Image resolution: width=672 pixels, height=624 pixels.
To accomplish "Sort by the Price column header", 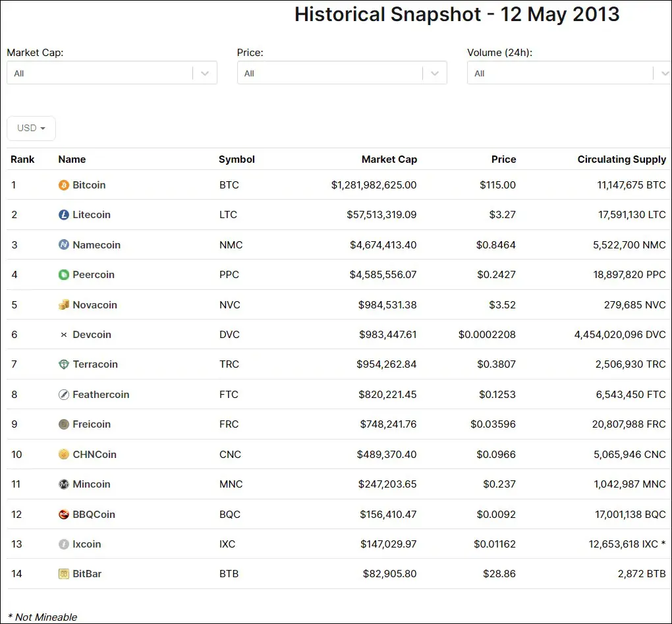I will pos(503,159).
